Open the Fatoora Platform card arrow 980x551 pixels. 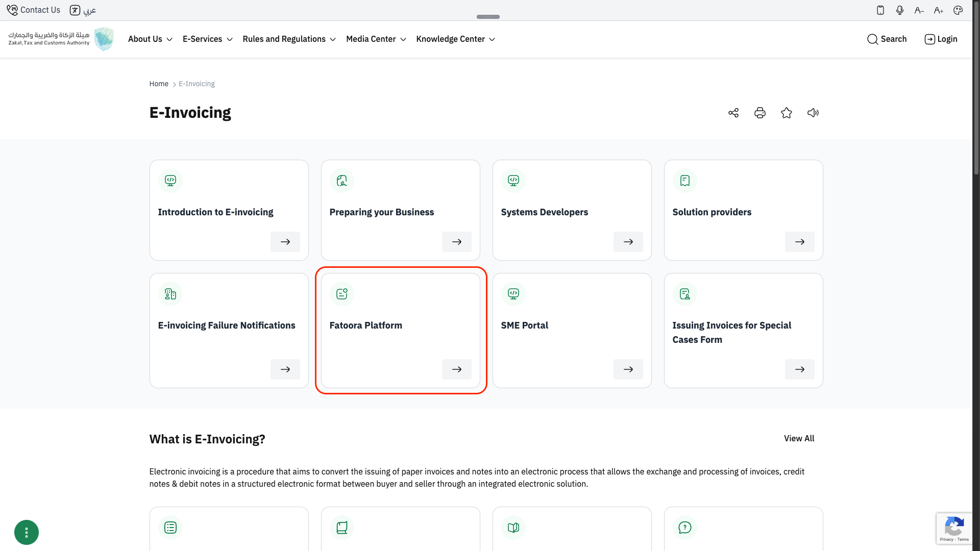[456, 369]
